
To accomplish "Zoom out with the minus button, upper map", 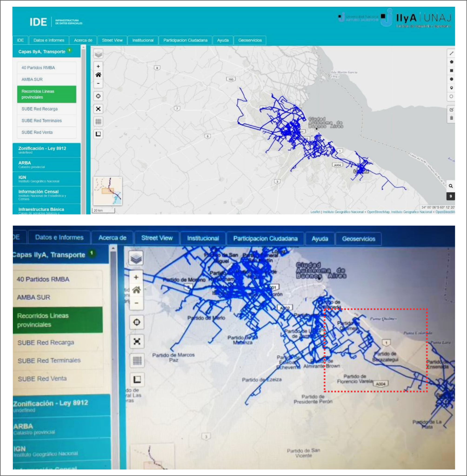I will 98,83.
